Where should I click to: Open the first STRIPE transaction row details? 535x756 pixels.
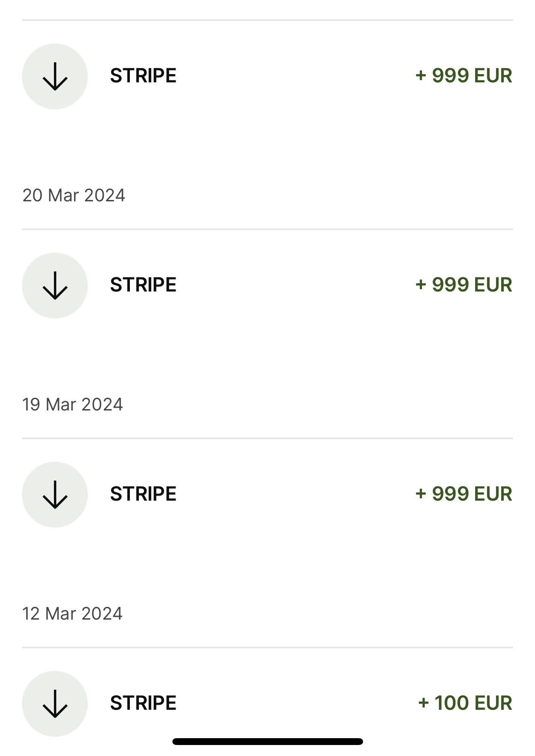coord(293,76)
